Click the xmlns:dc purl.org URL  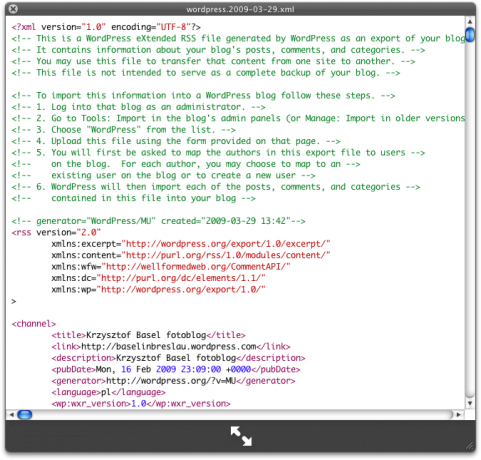click(181, 278)
